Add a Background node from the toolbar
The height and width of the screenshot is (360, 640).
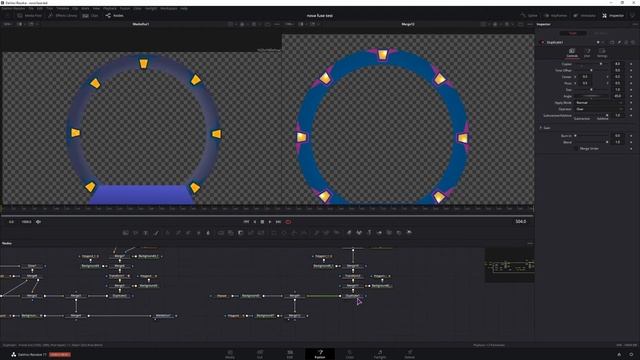126,233
